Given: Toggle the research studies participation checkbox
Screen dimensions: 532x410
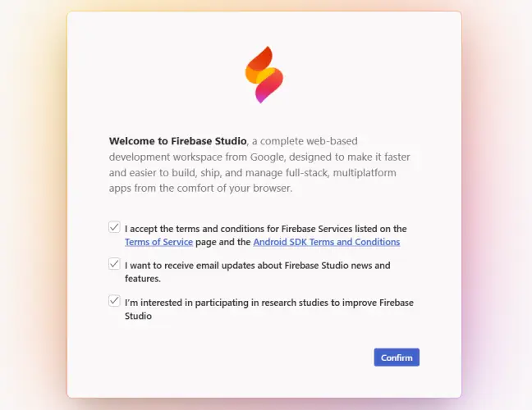Looking at the screenshot, I should (114, 301).
